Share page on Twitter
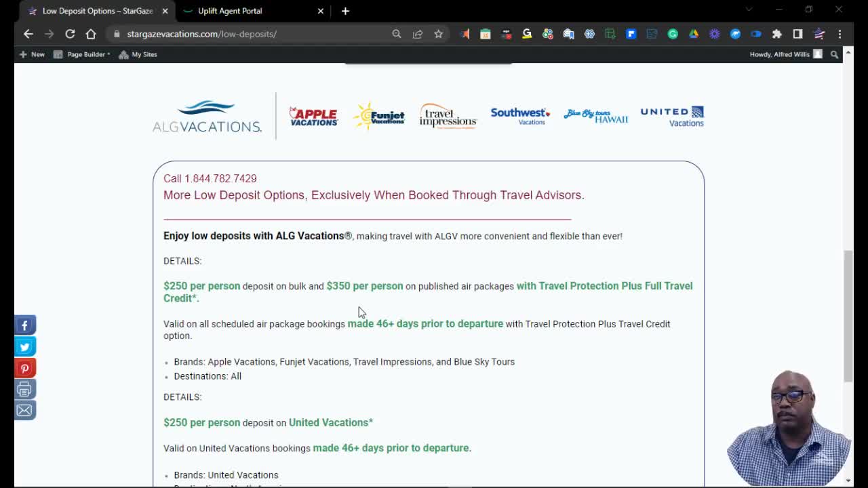 (x=24, y=346)
